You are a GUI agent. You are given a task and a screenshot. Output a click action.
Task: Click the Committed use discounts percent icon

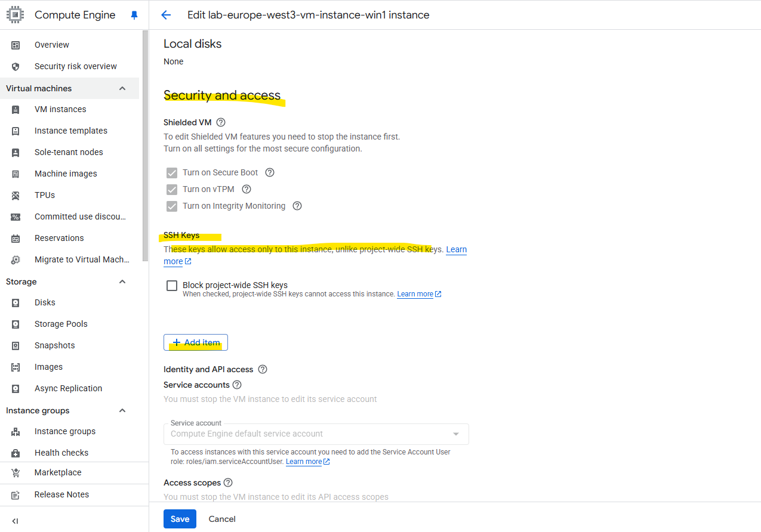click(x=16, y=216)
